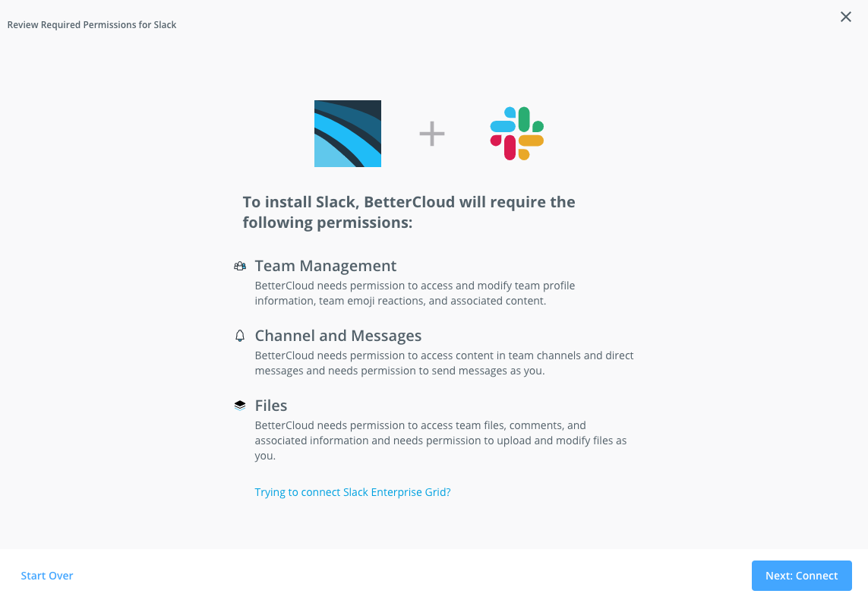Image resolution: width=868 pixels, height=600 pixels.
Task: Dismiss the dialog with the X button
Action: 846,16
